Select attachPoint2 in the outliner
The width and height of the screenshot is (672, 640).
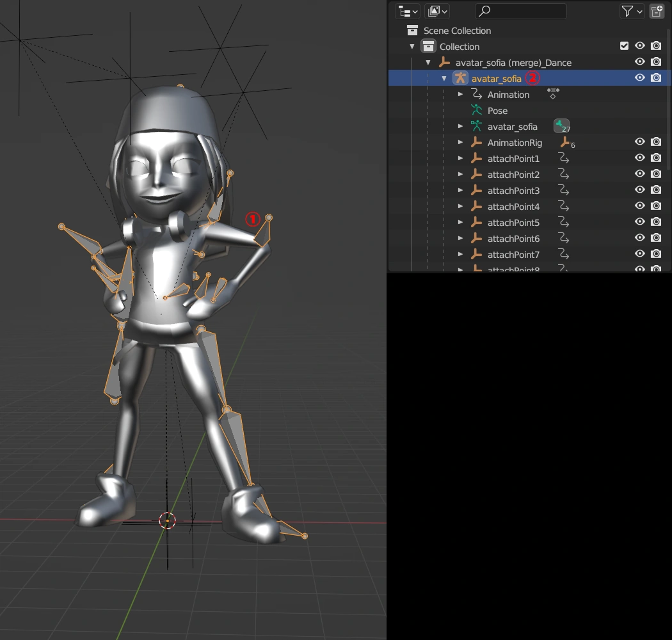click(x=513, y=175)
